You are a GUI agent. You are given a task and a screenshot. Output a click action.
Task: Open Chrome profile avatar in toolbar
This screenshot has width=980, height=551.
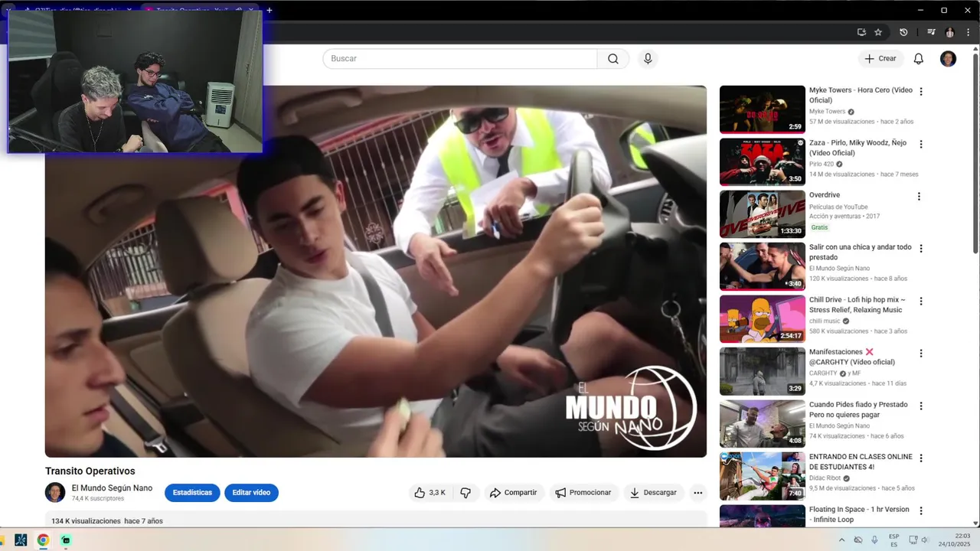pyautogui.click(x=949, y=32)
